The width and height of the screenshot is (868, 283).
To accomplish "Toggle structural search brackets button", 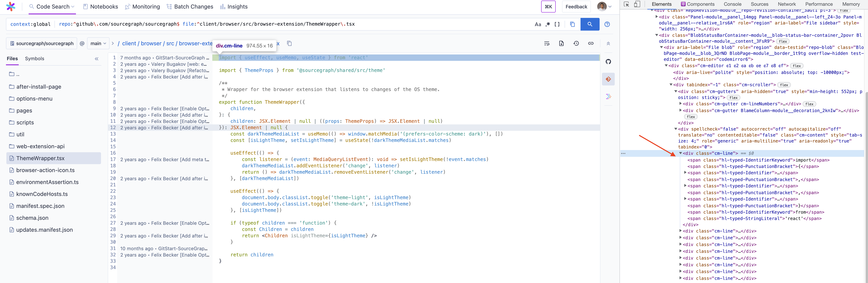I will [x=557, y=24].
